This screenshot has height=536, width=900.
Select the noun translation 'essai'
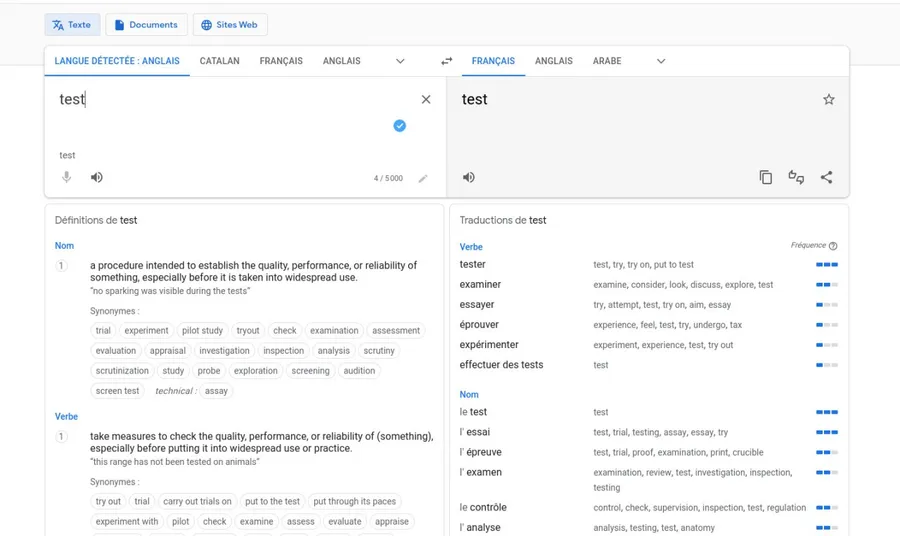478,432
